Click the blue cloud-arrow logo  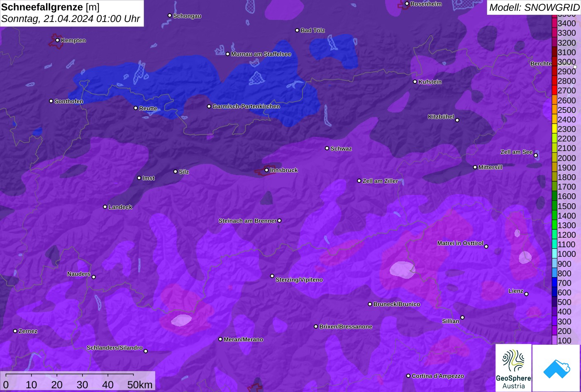point(556,368)
